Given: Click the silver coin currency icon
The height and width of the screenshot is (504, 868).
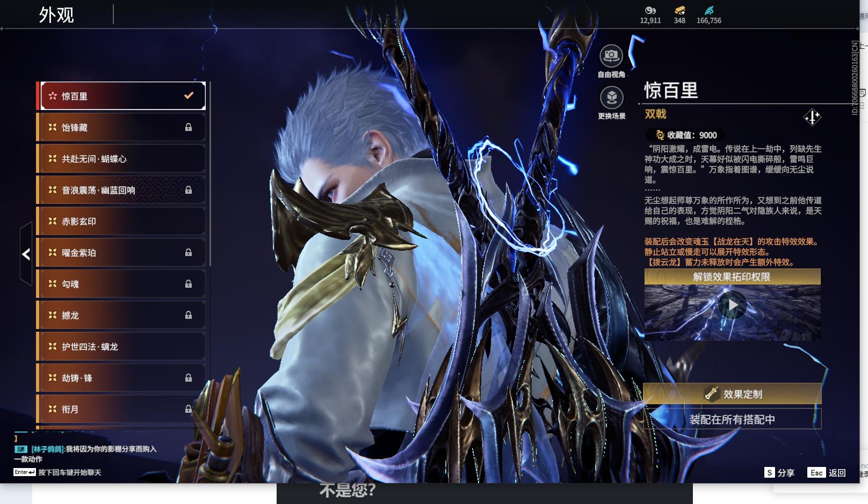Looking at the screenshot, I should 650,10.
